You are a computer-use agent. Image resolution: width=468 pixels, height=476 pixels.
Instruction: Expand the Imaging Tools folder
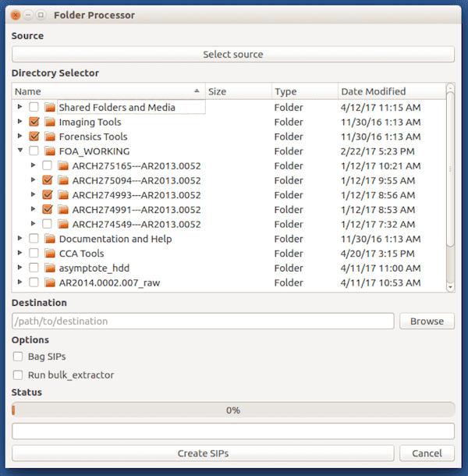point(19,121)
